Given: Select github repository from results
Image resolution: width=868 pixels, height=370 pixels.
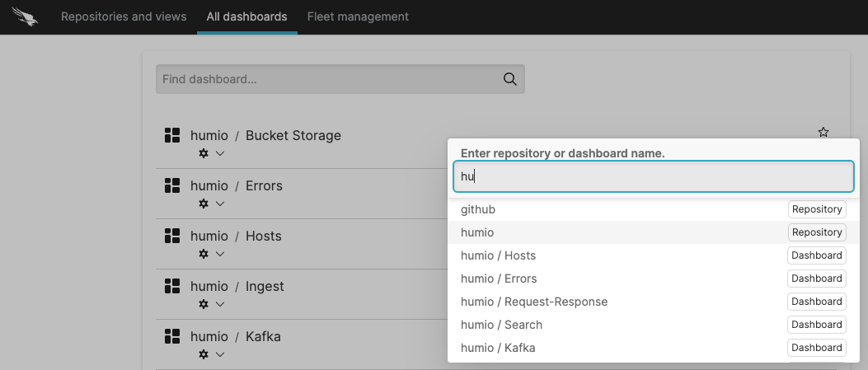Looking at the screenshot, I should pyautogui.click(x=478, y=209).
